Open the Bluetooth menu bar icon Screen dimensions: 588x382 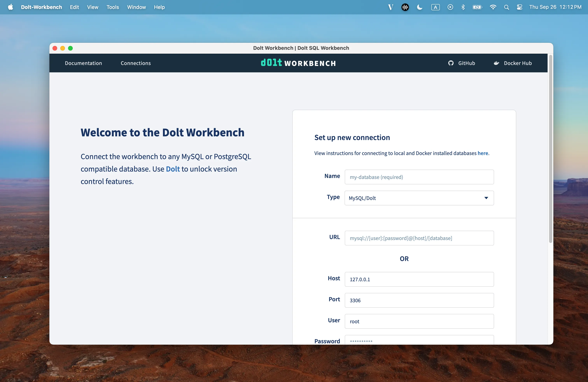(x=463, y=7)
